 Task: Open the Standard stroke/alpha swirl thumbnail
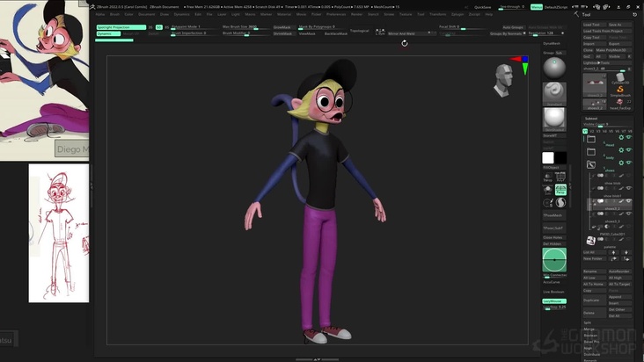pos(554,93)
